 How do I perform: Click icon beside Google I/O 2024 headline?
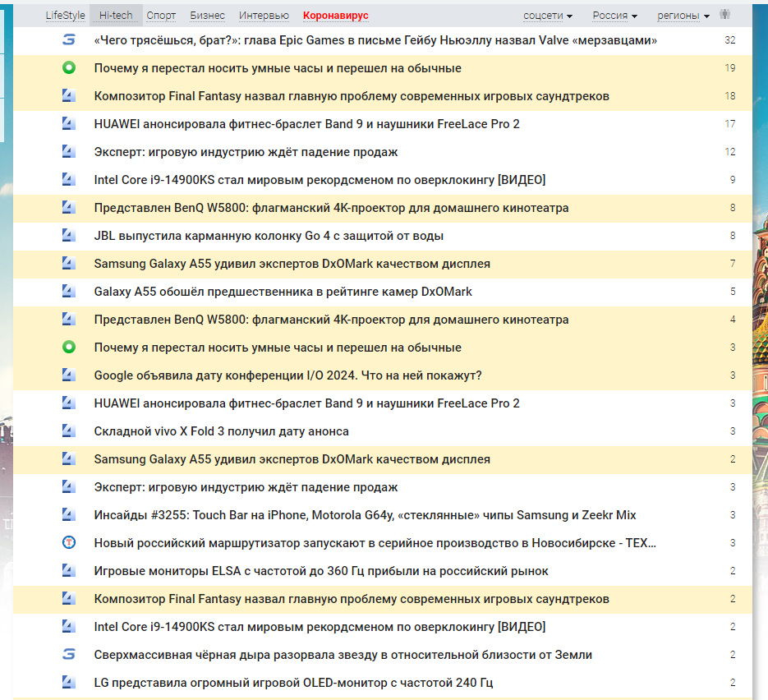69,375
